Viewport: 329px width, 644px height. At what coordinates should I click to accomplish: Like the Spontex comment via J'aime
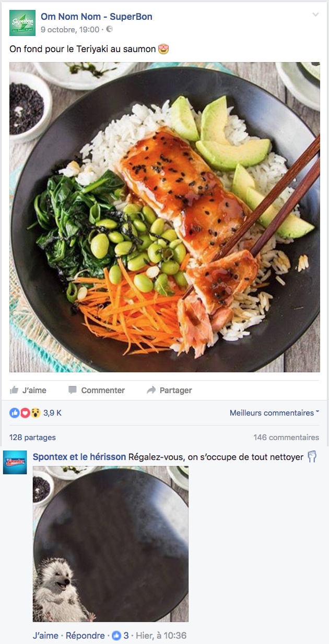(x=45, y=636)
